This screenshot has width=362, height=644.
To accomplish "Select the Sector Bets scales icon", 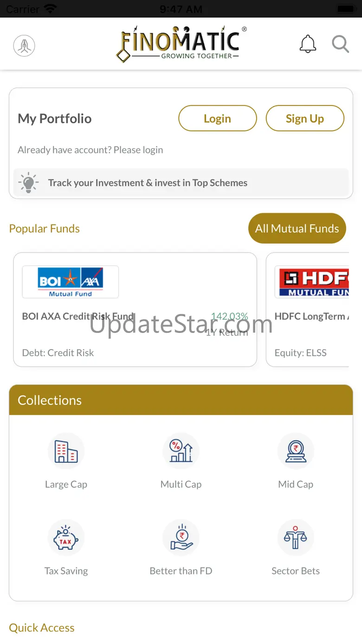I will [296, 538].
